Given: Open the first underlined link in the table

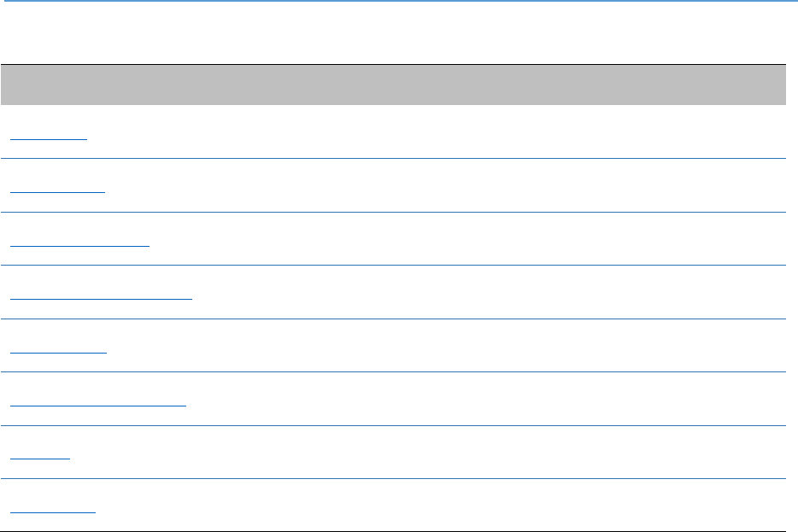Looking at the screenshot, I should [50, 135].
